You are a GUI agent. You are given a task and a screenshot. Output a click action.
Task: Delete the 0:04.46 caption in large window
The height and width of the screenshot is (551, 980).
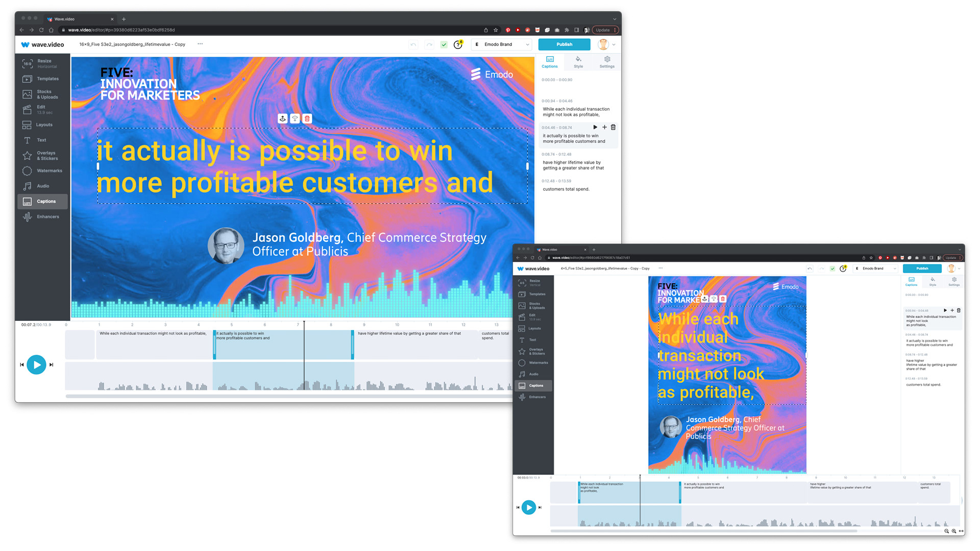point(614,127)
